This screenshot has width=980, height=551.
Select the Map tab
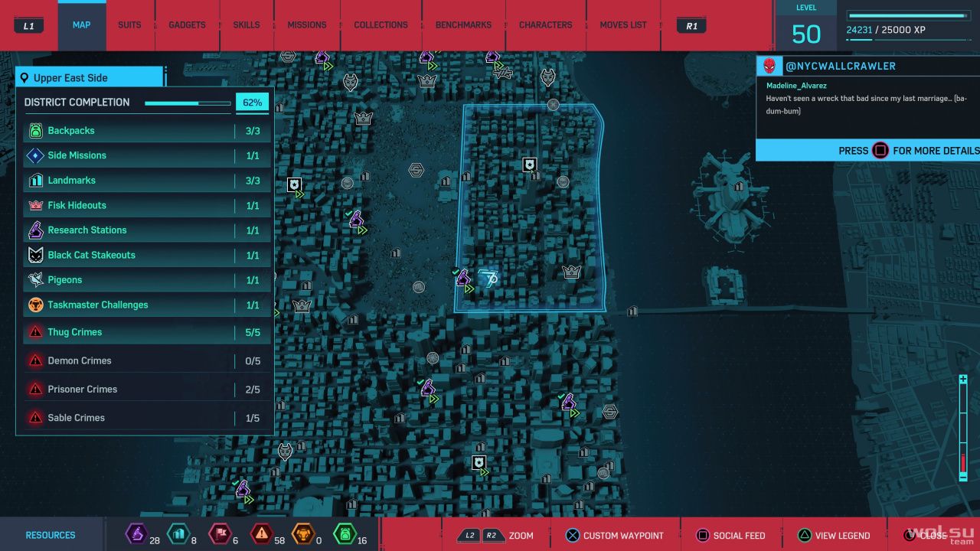[x=82, y=25]
